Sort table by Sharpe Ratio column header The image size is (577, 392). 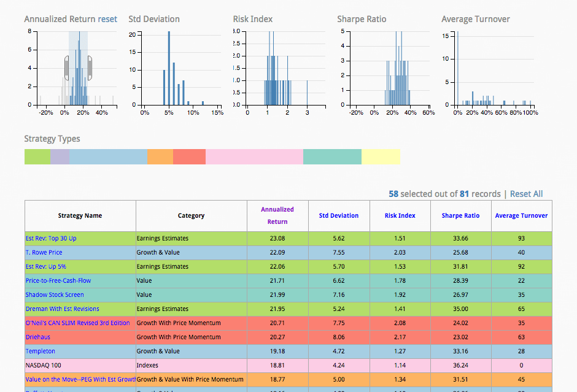click(461, 215)
